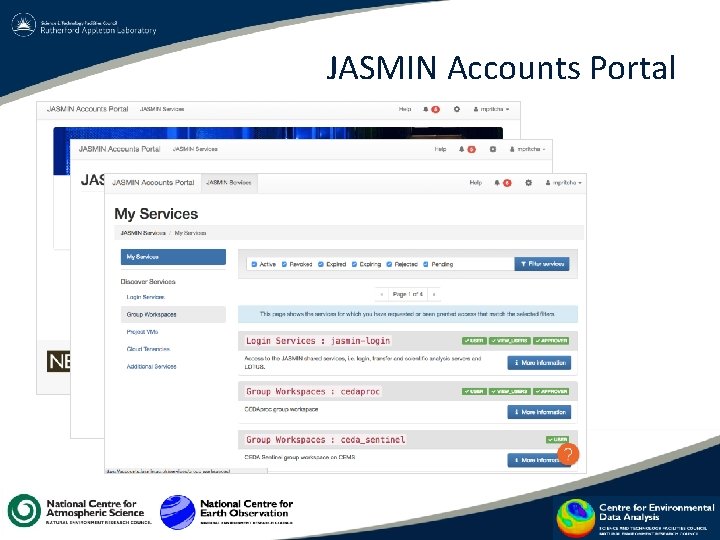
Task: Click 'Page 1 of 4' pagination label
Action: [408, 294]
